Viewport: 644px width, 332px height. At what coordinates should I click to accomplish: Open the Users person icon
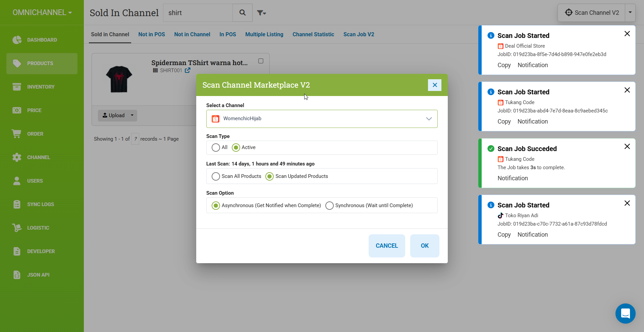[17, 181]
